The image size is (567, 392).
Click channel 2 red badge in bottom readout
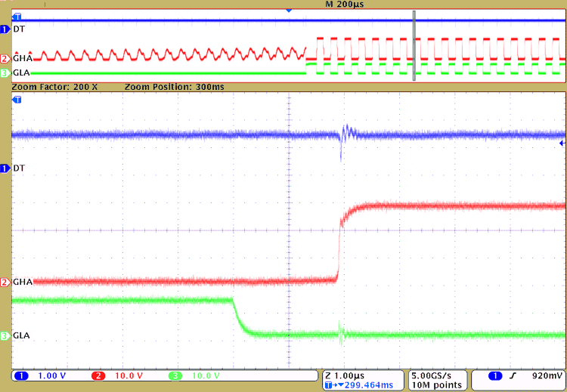[x=98, y=375]
